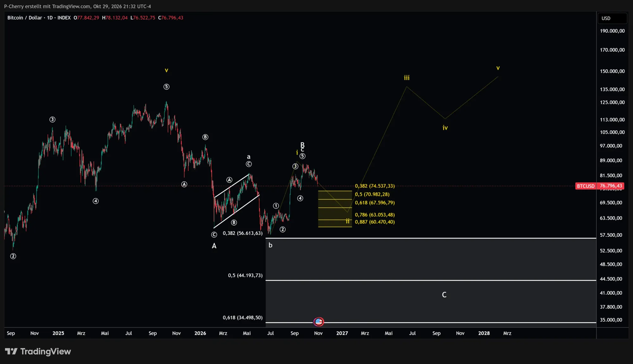
Task: Select the current price label 76.796,43
Action: (611, 186)
